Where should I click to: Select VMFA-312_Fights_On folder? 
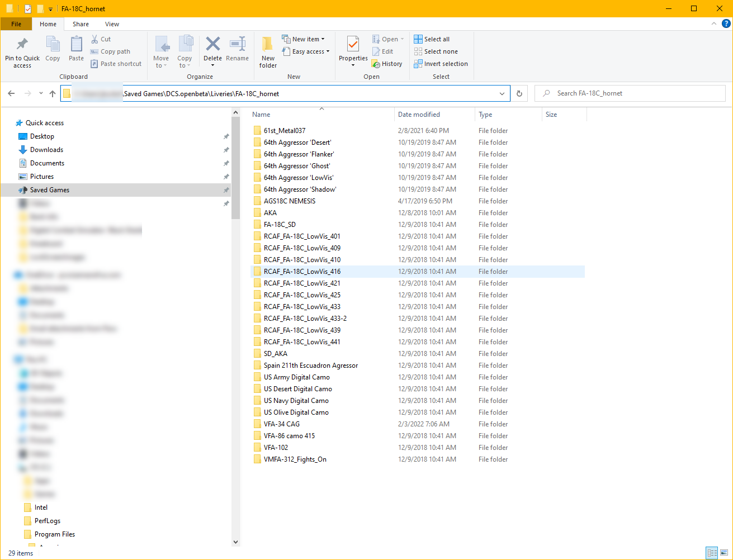[x=295, y=459]
